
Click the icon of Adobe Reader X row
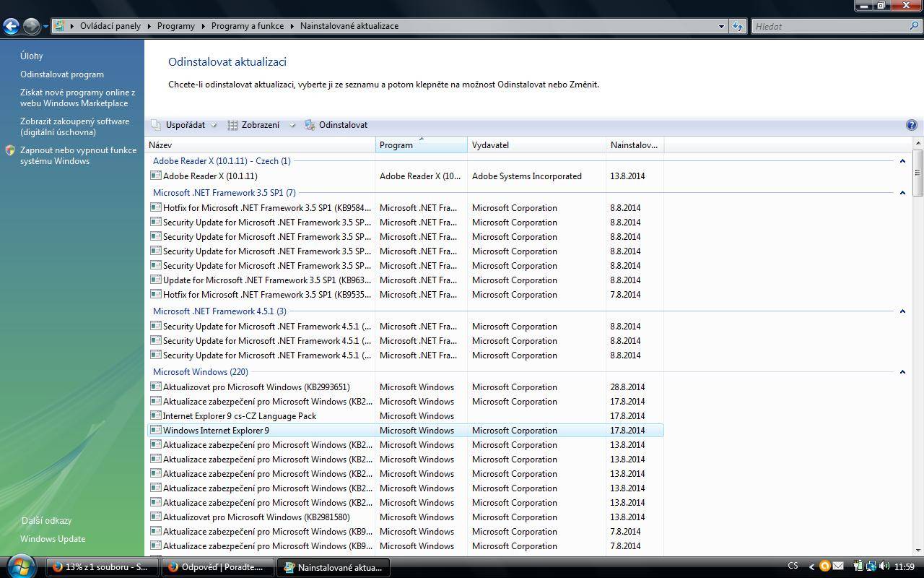[155, 176]
